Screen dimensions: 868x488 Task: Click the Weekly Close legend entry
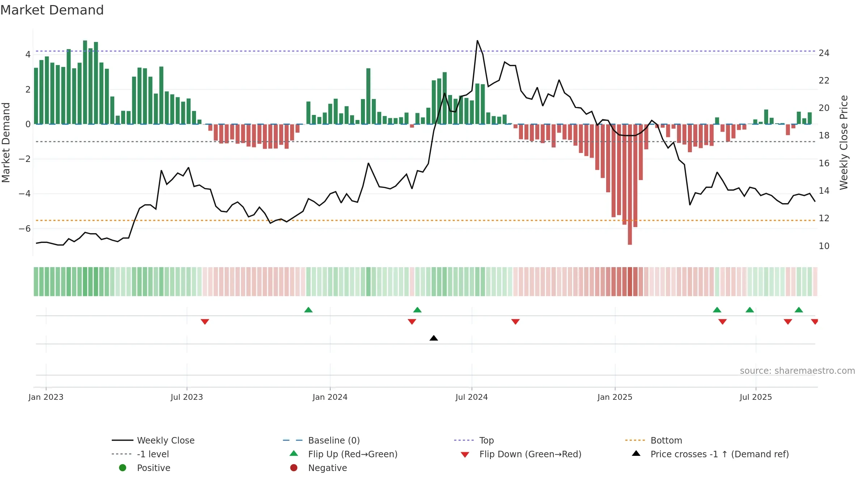point(153,440)
